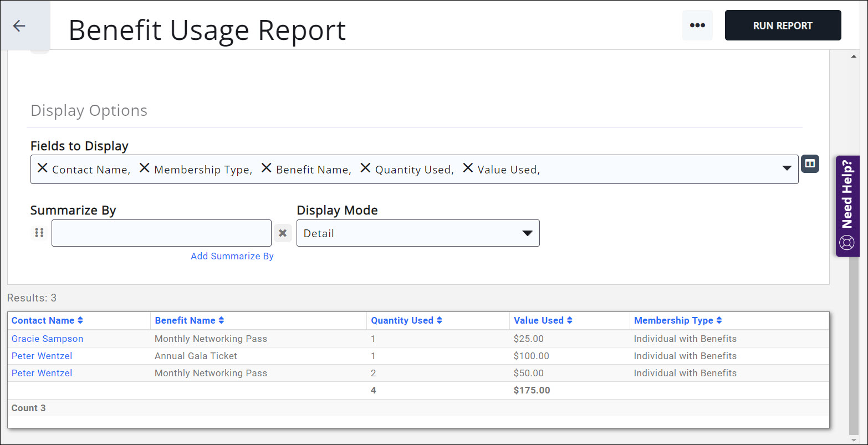868x445 pixels.
Task: Open the Display Mode dropdown
Action: (417, 233)
